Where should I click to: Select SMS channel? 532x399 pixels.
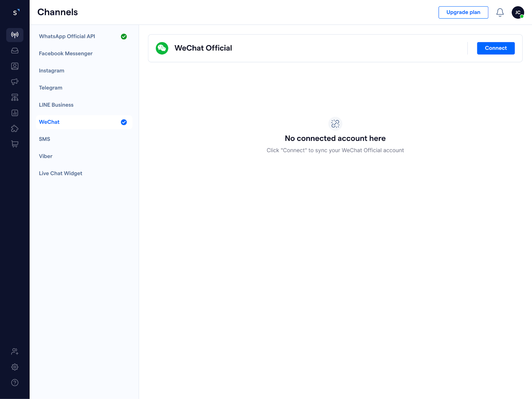pos(84,139)
